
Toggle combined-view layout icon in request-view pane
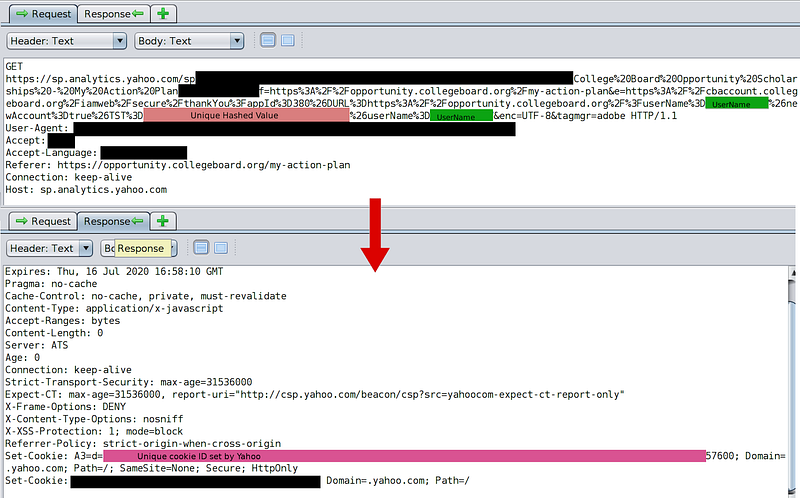tap(288, 40)
